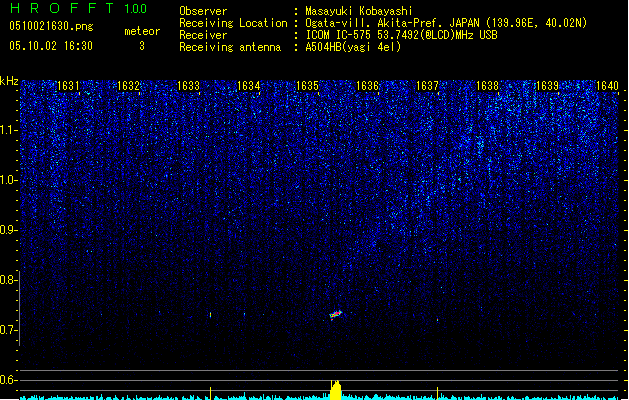Click the 1.0 kHz frequency label

point(9,180)
